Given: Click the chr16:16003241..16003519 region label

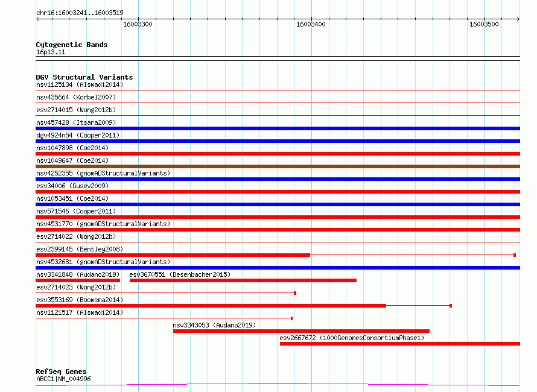Looking at the screenshot, I should (80, 13).
